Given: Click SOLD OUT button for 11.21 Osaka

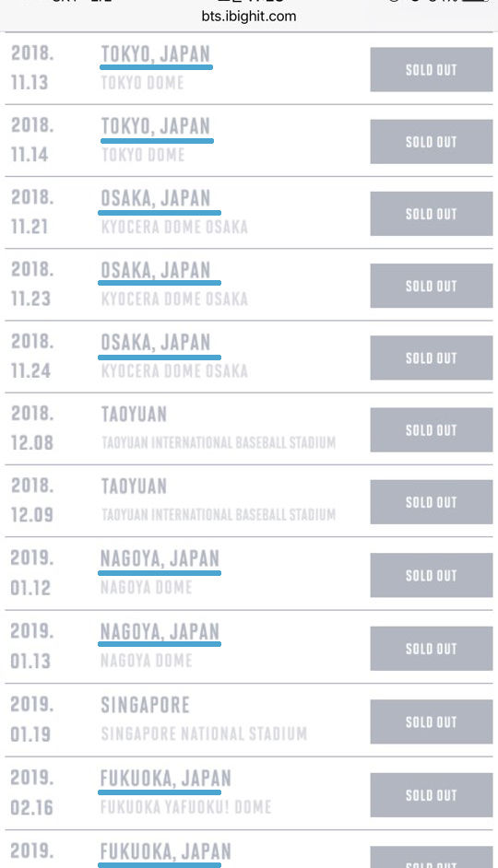Looking at the screenshot, I should click(x=431, y=213).
